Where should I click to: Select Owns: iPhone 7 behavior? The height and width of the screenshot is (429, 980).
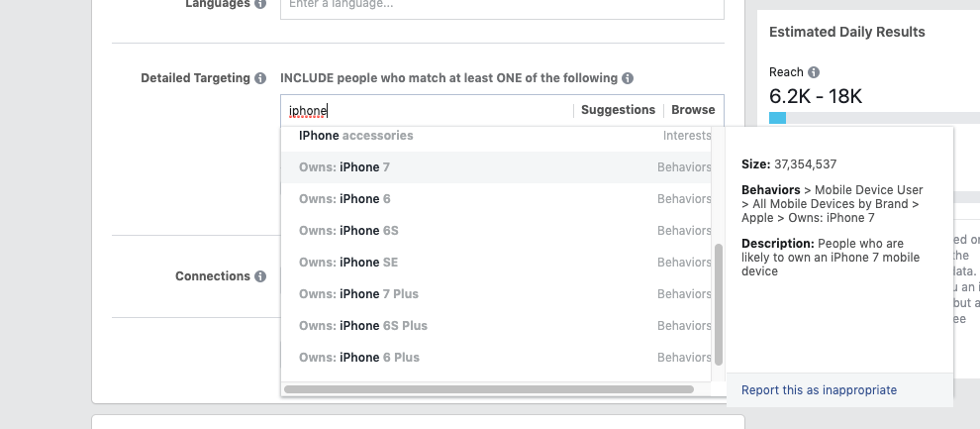(496, 167)
